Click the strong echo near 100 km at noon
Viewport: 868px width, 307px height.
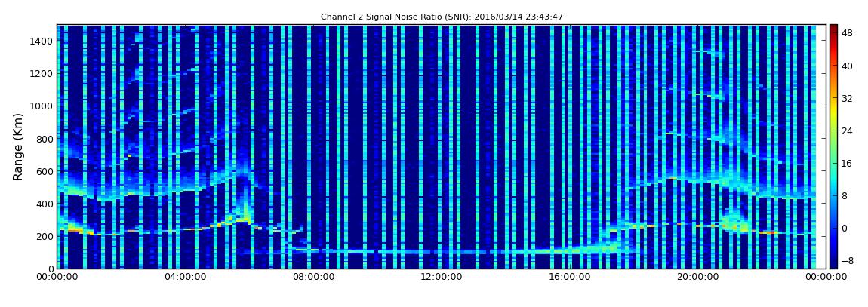pyautogui.click(x=442, y=252)
